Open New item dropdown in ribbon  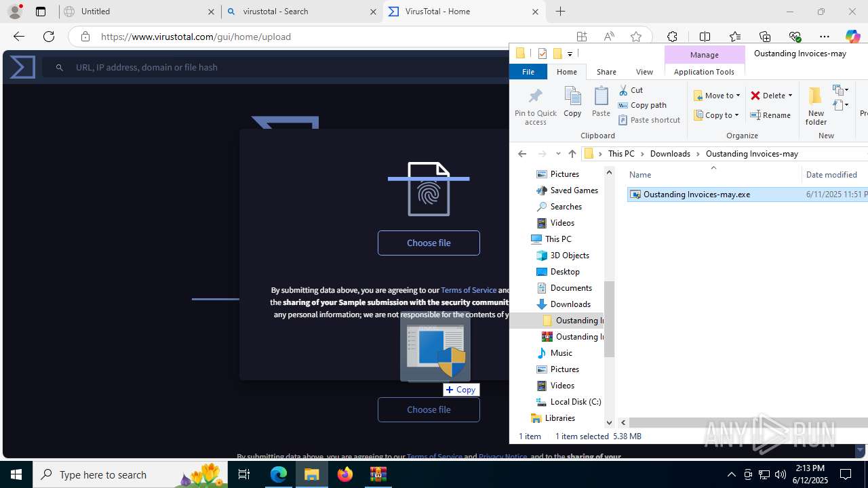(x=841, y=90)
